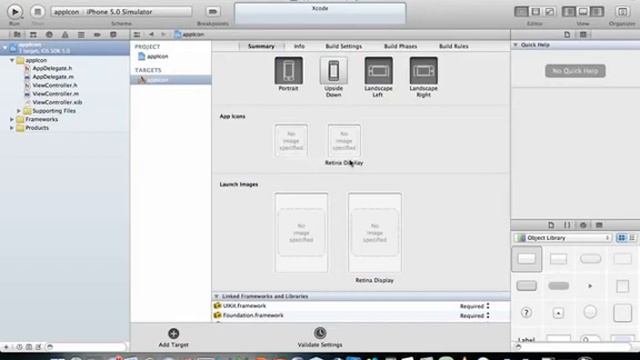Change UIKit.framework Required stepper
The width and height of the screenshot is (640, 360).
(488, 306)
